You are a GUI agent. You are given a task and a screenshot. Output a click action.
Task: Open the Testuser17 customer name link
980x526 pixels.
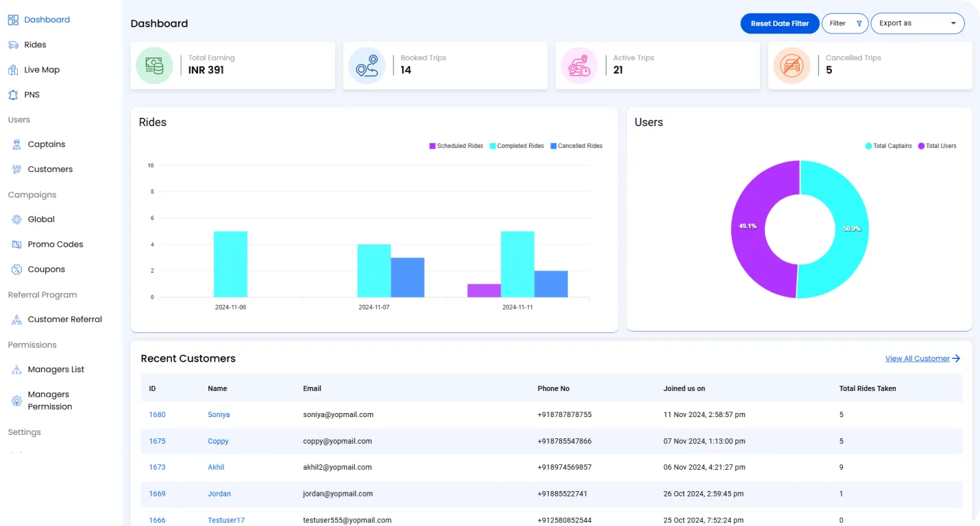(x=226, y=521)
